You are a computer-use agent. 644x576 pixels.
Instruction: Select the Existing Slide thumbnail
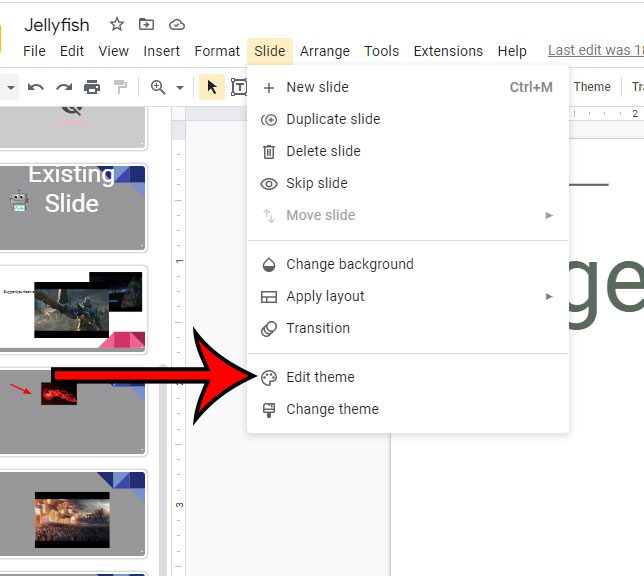pyautogui.click(x=72, y=207)
